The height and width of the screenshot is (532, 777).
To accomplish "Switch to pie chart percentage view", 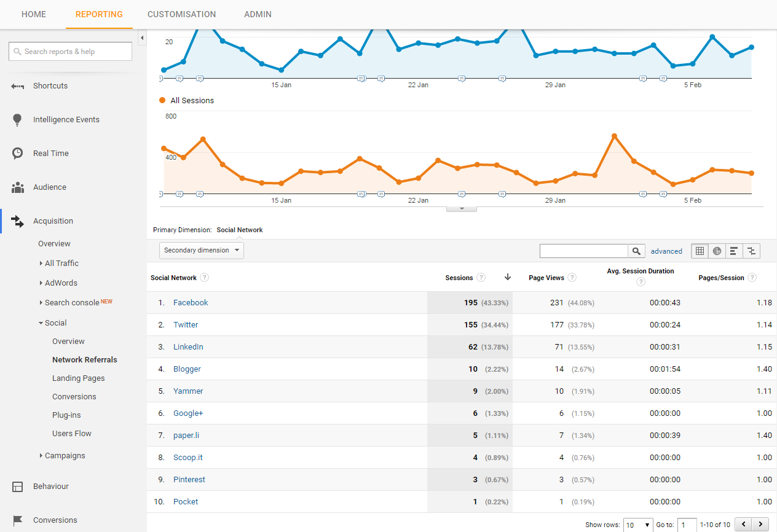I will click(717, 251).
